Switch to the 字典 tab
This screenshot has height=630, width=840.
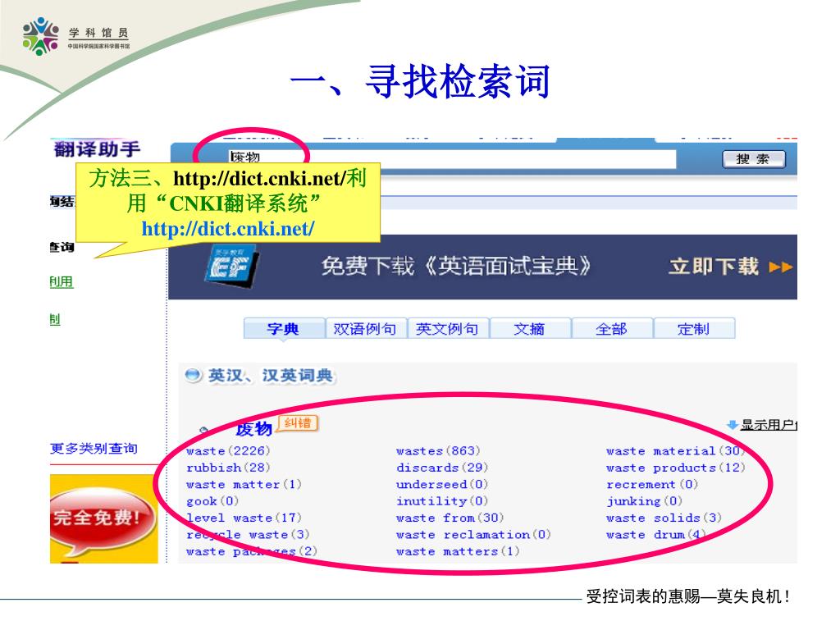[283, 328]
